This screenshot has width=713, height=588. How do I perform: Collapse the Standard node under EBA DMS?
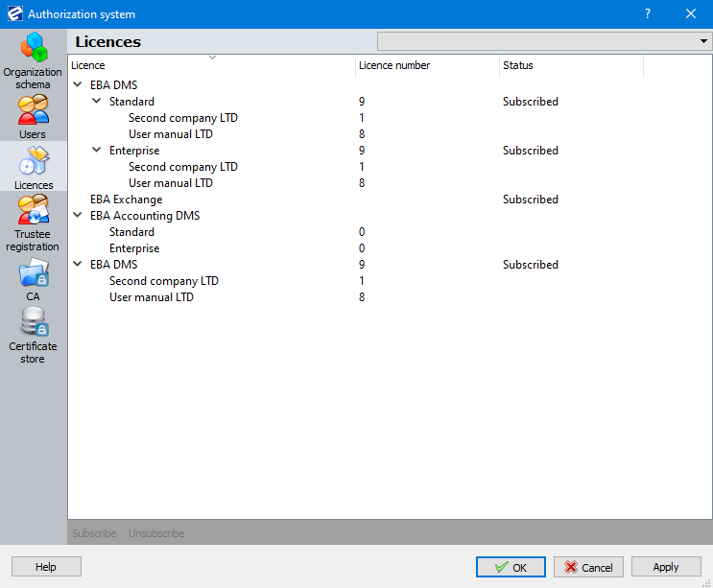coord(96,101)
